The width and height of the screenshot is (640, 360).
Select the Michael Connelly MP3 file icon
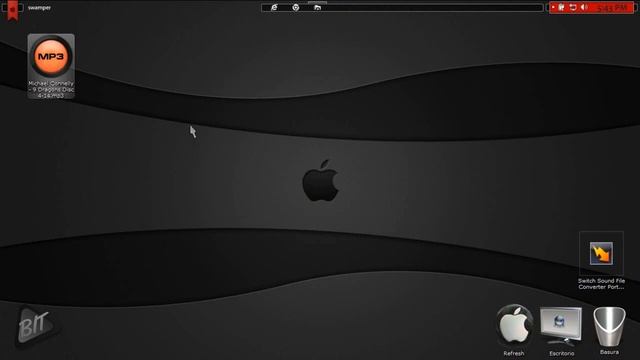tap(51, 66)
